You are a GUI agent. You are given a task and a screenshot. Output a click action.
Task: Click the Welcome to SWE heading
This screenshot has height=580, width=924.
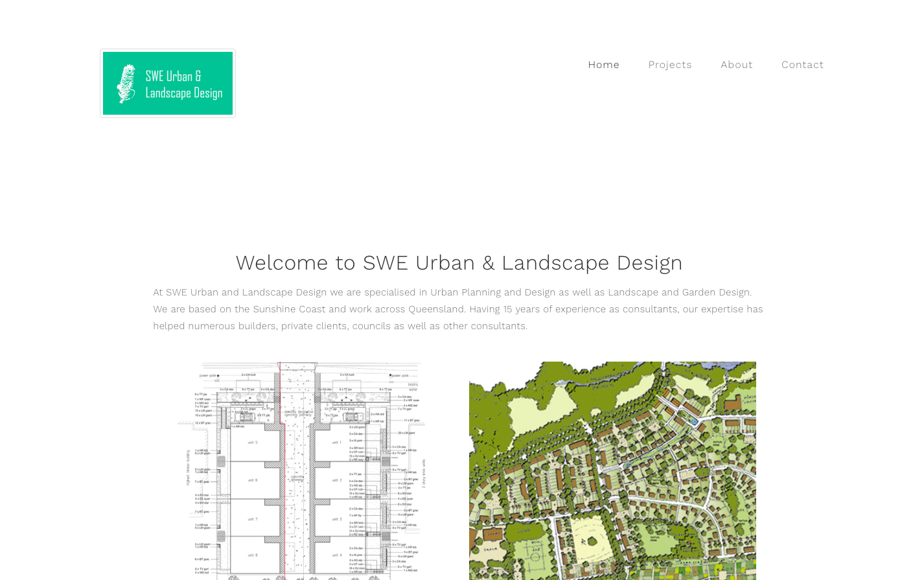(459, 263)
